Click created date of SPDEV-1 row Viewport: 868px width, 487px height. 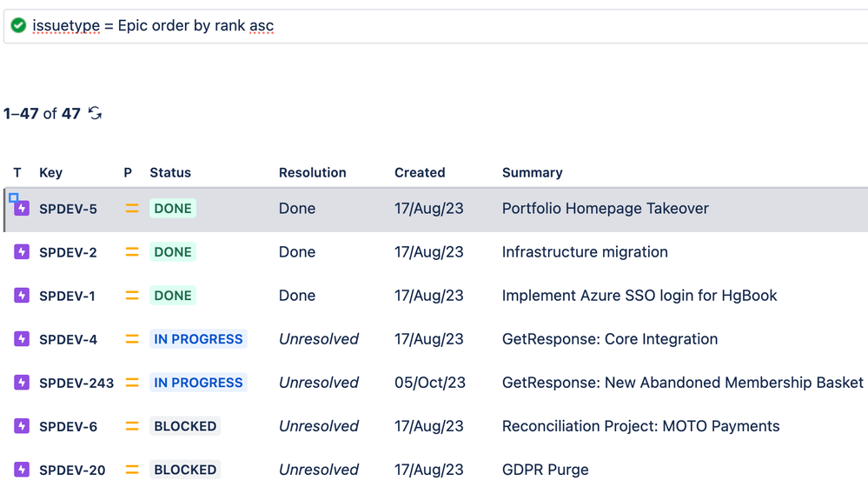[x=428, y=296]
